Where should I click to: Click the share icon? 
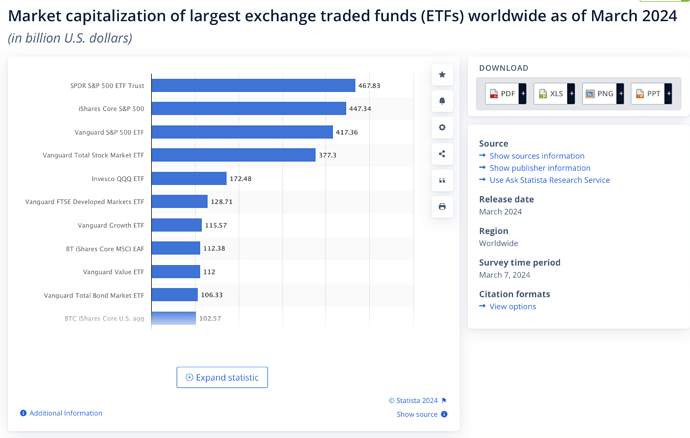pyautogui.click(x=442, y=154)
